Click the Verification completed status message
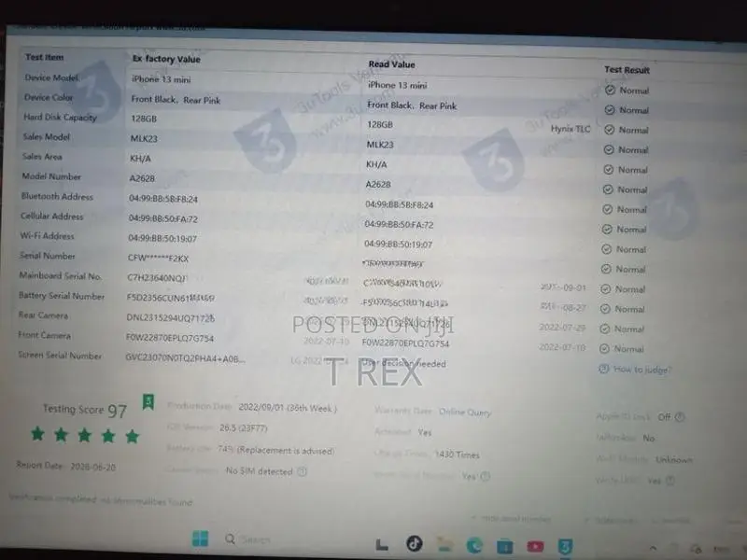The width and height of the screenshot is (747, 560). pyautogui.click(x=101, y=499)
